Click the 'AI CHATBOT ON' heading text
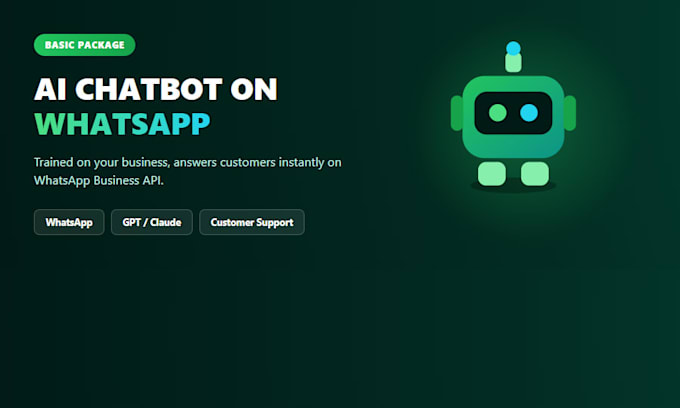680x408 pixels. click(x=156, y=89)
